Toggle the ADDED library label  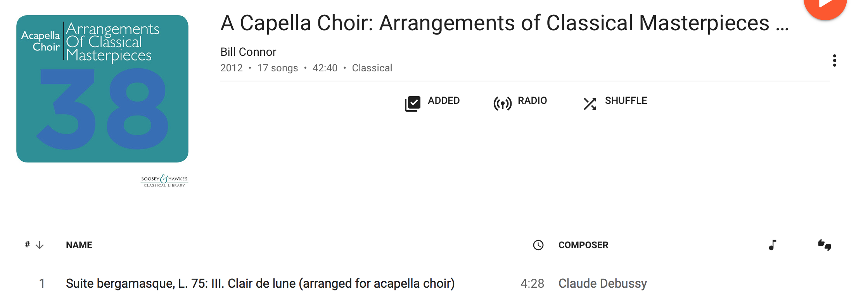444,101
